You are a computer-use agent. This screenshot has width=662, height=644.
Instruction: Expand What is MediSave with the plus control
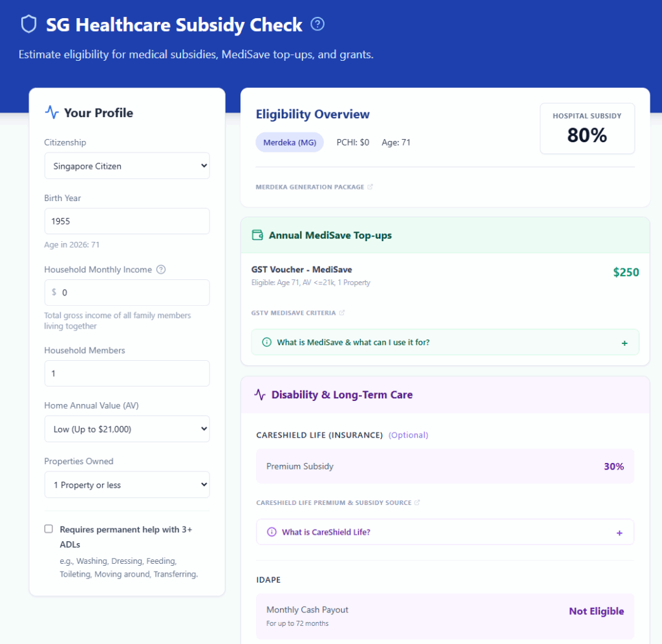click(625, 342)
